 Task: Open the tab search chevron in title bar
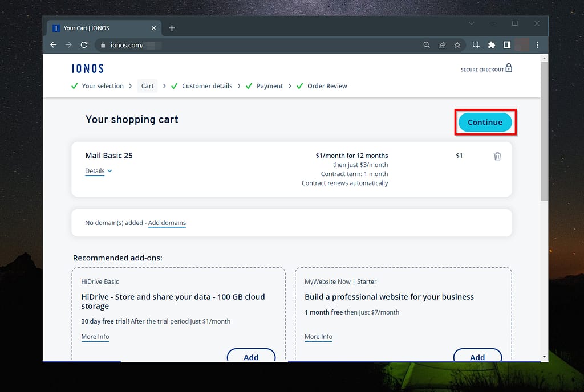click(472, 23)
